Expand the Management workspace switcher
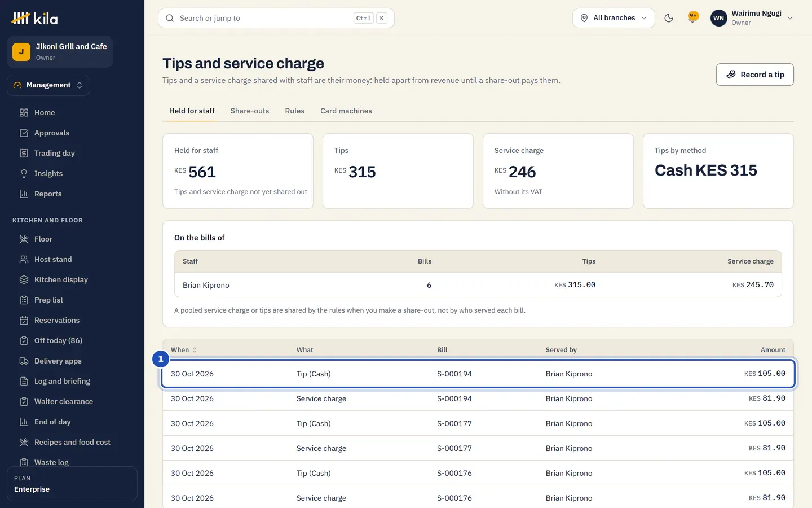The image size is (812, 508). pyautogui.click(x=48, y=85)
